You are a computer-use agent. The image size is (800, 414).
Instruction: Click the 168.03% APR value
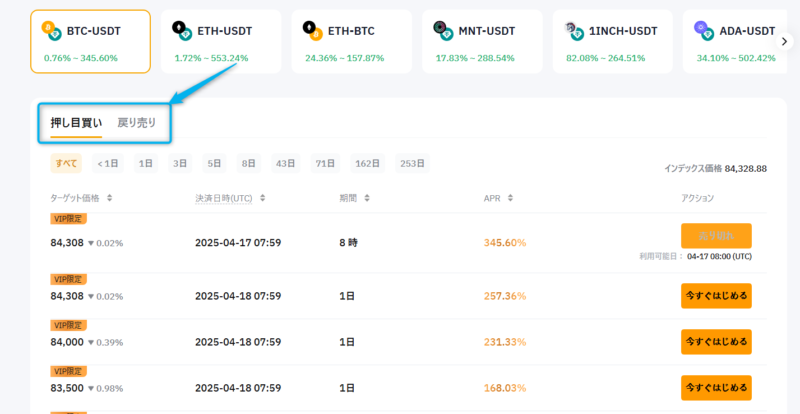(x=505, y=388)
